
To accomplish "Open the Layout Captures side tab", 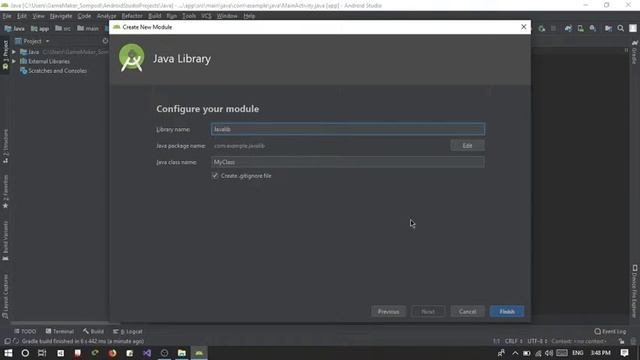I will coord(5,296).
